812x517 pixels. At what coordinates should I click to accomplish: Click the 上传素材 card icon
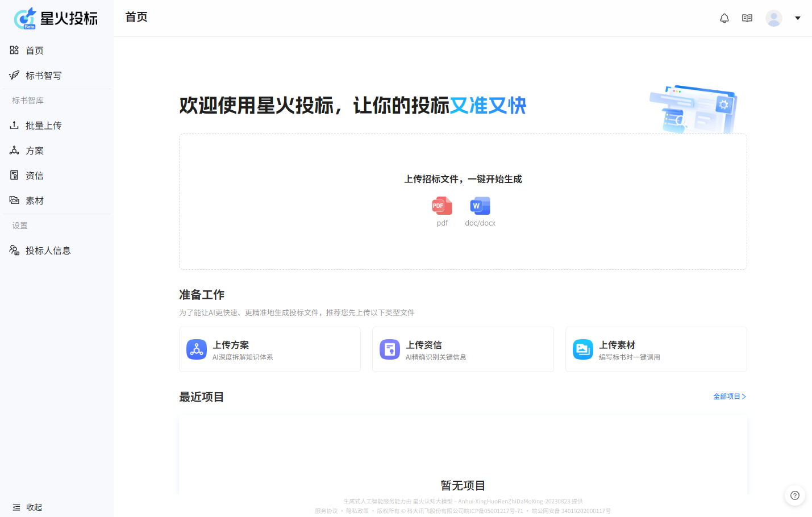583,349
